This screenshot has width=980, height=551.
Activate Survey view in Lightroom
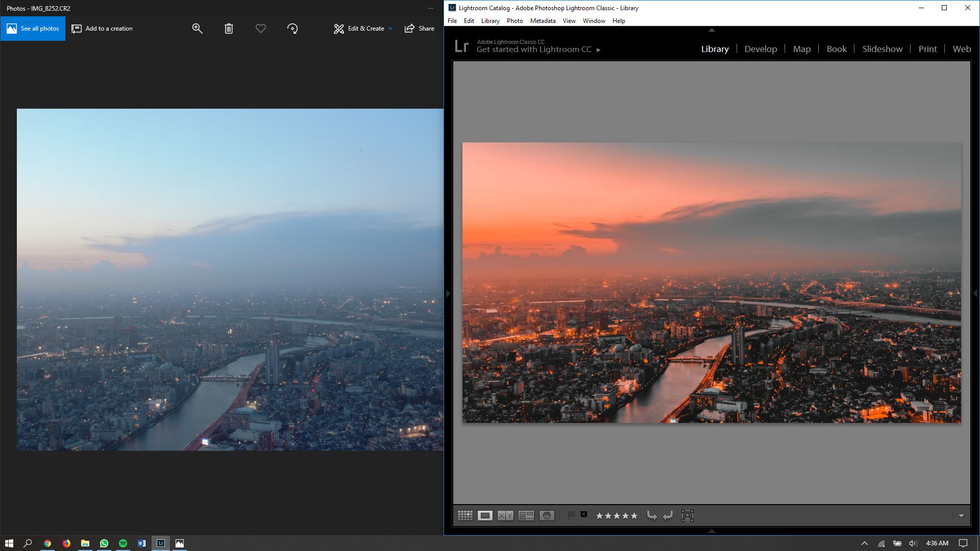(526, 515)
